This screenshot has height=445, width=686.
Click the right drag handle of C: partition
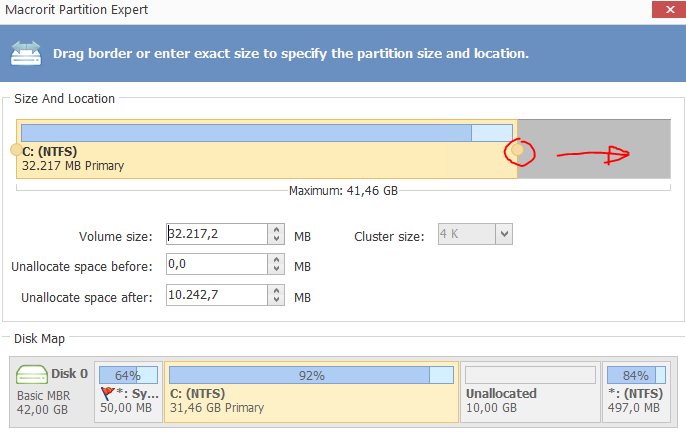point(518,150)
